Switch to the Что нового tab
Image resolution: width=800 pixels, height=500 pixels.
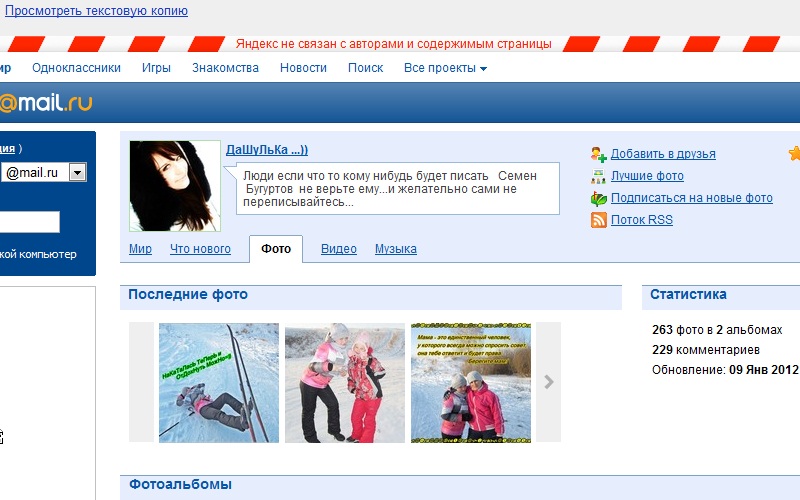[200, 249]
